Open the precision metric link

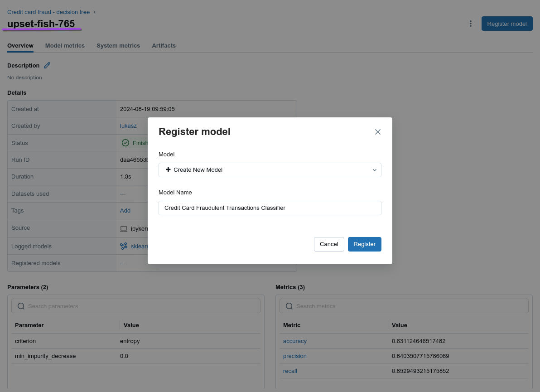click(295, 356)
